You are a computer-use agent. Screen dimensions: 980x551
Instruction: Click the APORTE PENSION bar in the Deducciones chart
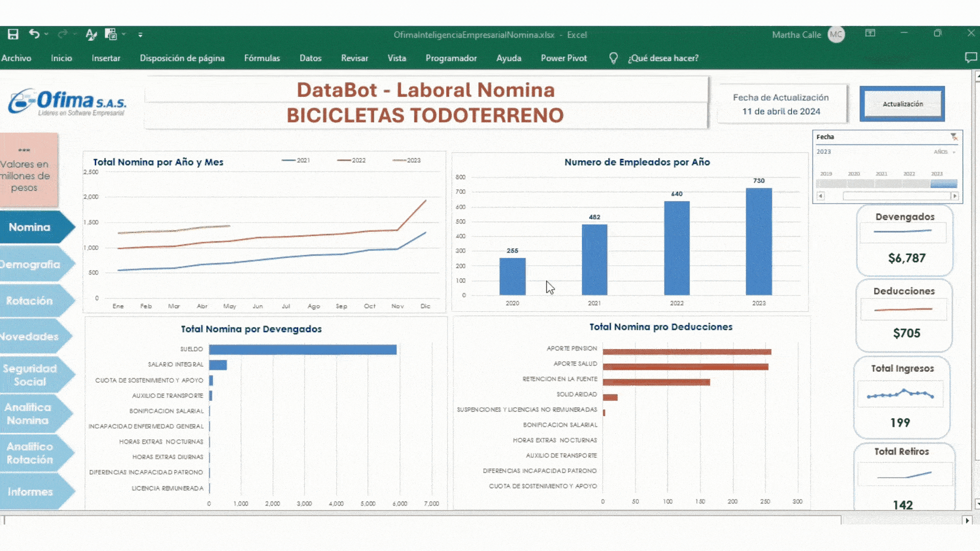pyautogui.click(x=687, y=352)
